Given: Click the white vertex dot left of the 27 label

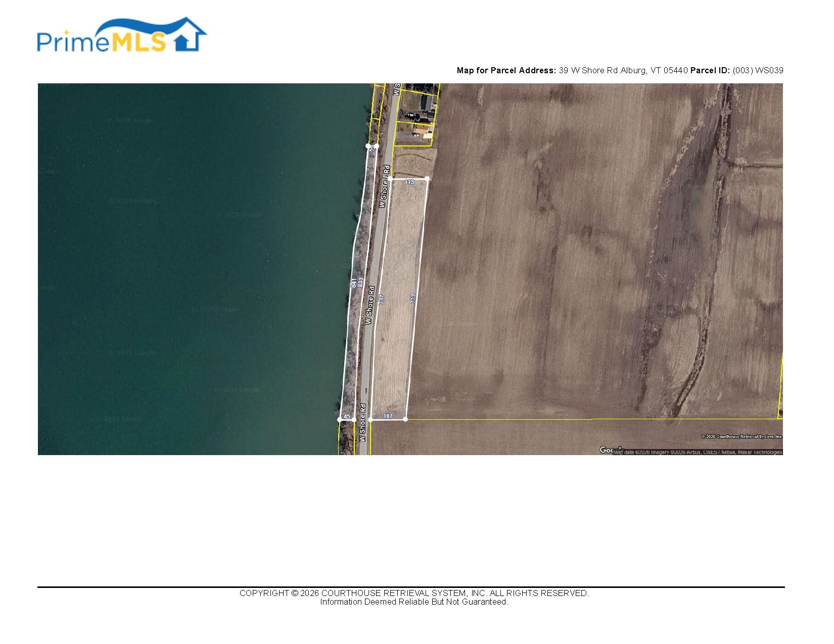Looking at the screenshot, I should [367, 146].
